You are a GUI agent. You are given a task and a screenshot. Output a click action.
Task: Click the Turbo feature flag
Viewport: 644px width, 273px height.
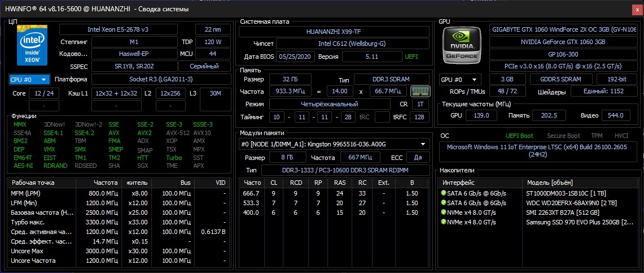(174, 158)
